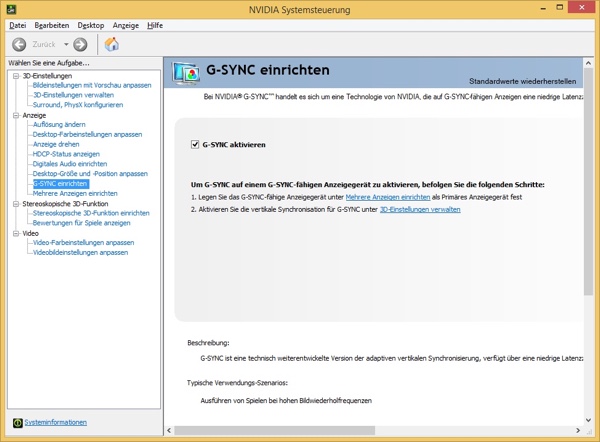Click the horizontal scrollbar right arrow
The image size is (600, 442).
(x=578, y=431)
